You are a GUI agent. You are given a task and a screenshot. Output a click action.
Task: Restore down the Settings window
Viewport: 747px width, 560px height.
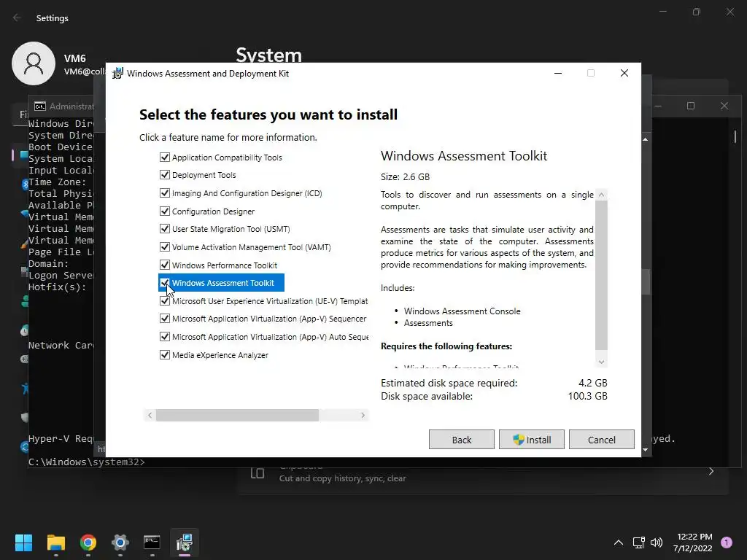(697, 12)
